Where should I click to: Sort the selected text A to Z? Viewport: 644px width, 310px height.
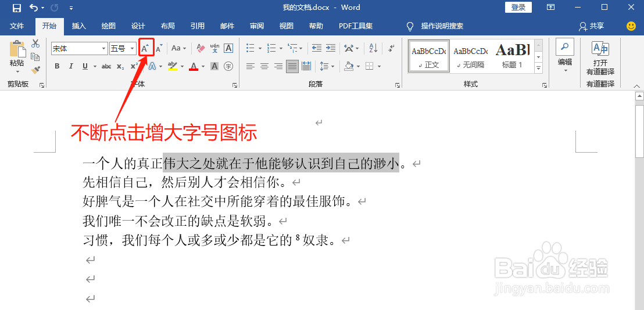tap(373, 48)
